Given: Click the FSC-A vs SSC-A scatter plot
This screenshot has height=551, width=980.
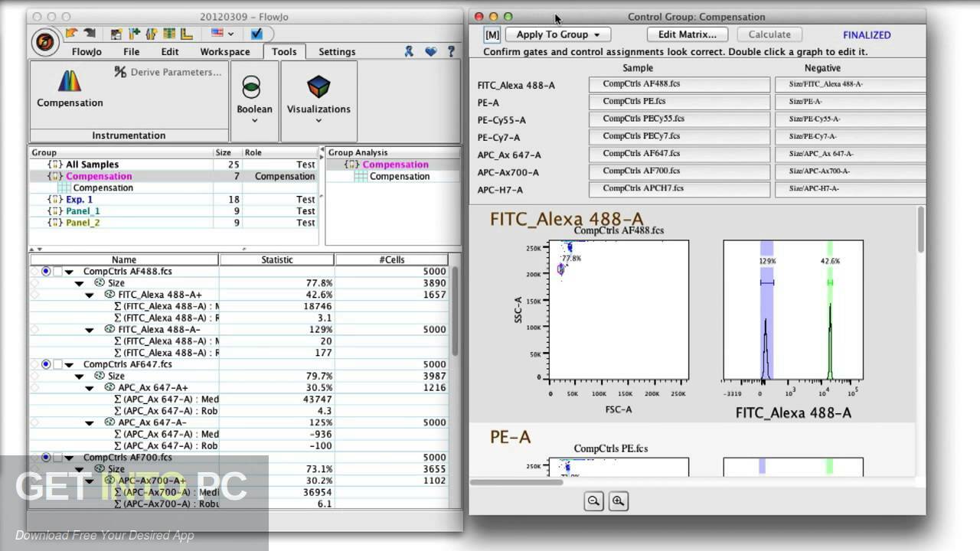Looking at the screenshot, I should [619, 310].
